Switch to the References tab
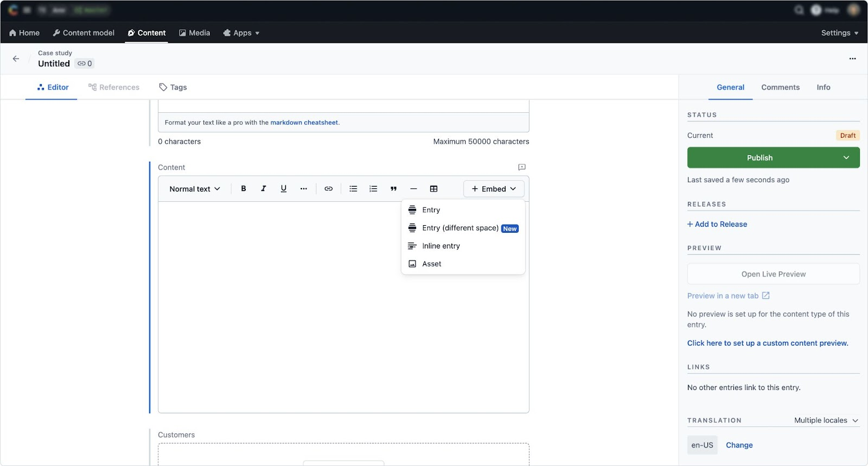 pyautogui.click(x=114, y=87)
